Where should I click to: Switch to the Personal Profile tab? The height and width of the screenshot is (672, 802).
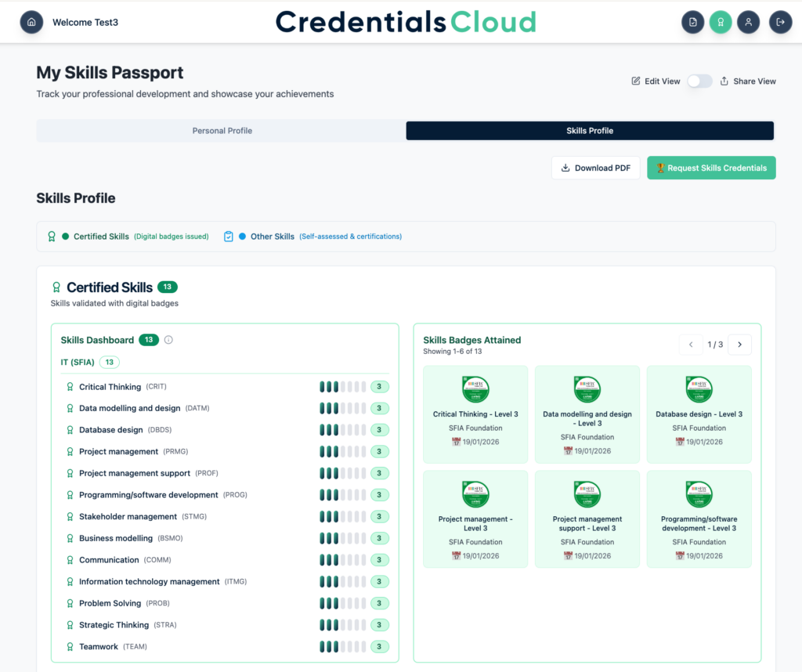(x=222, y=131)
